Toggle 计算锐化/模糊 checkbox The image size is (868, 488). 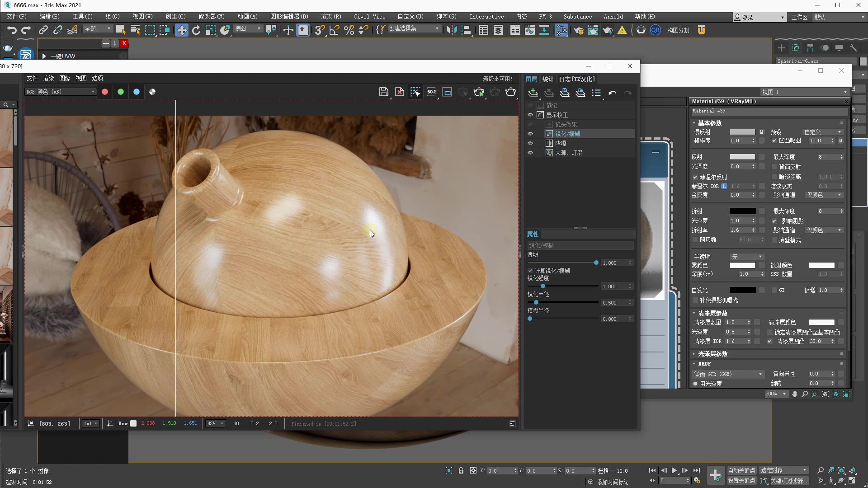click(530, 271)
